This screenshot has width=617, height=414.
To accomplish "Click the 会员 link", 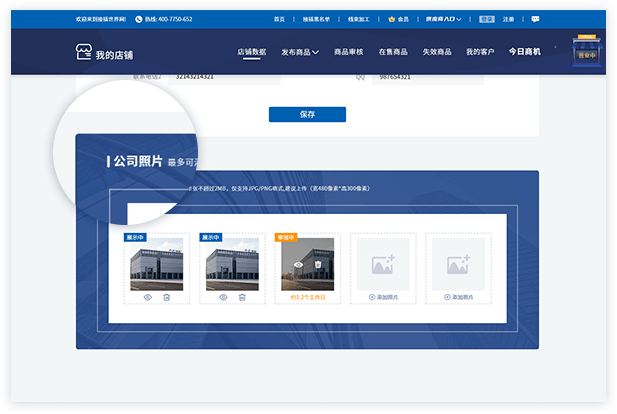I will pos(403,19).
